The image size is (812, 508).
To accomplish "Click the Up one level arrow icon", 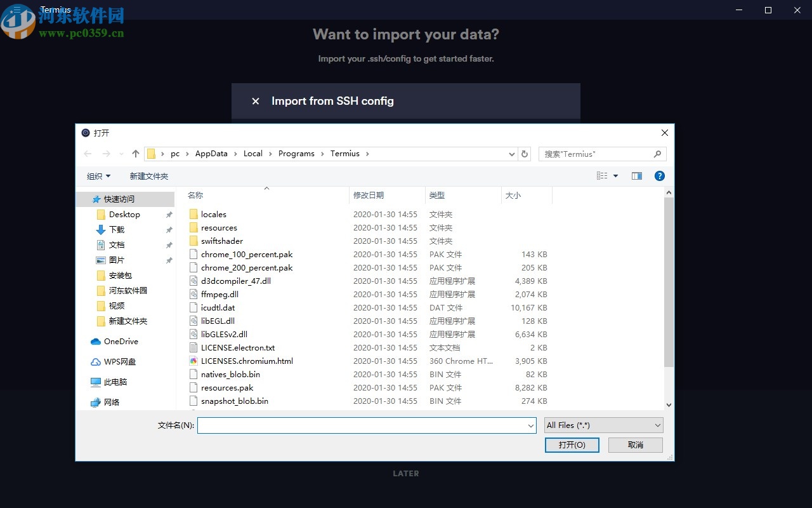I will click(x=135, y=154).
